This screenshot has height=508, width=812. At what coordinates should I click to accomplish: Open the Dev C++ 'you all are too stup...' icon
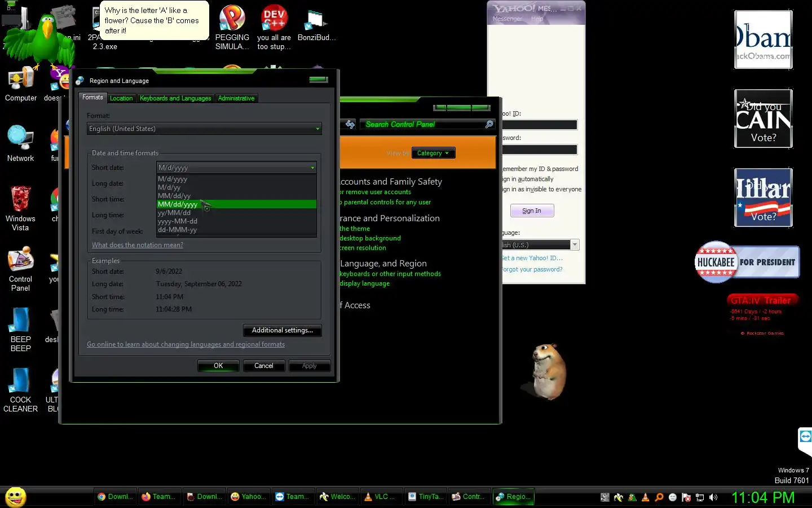click(274, 28)
